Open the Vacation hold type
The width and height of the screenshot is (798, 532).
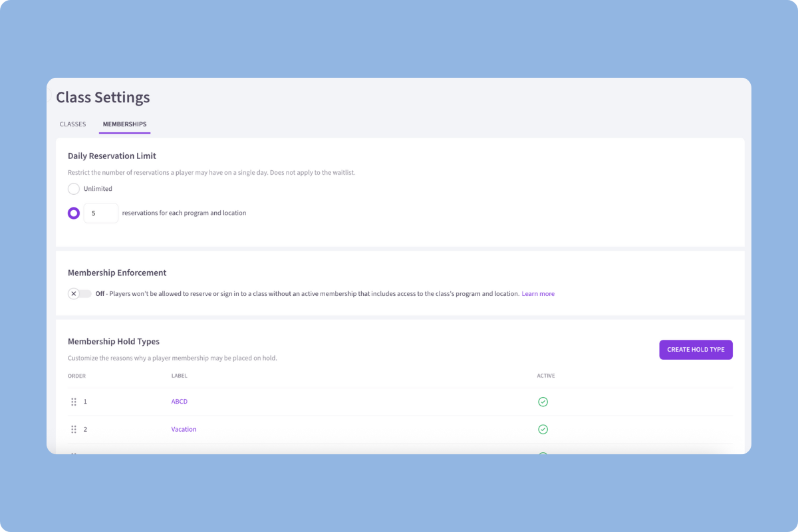(184, 429)
